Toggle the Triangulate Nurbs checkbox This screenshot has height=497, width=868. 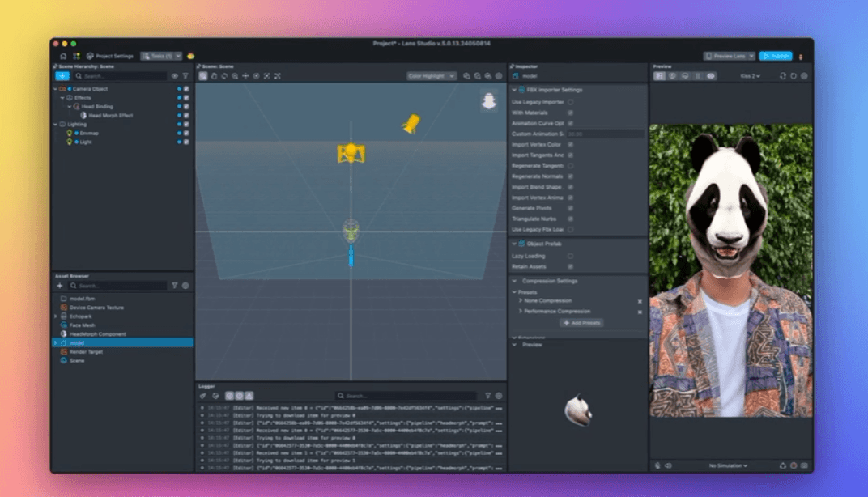pos(570,219)
